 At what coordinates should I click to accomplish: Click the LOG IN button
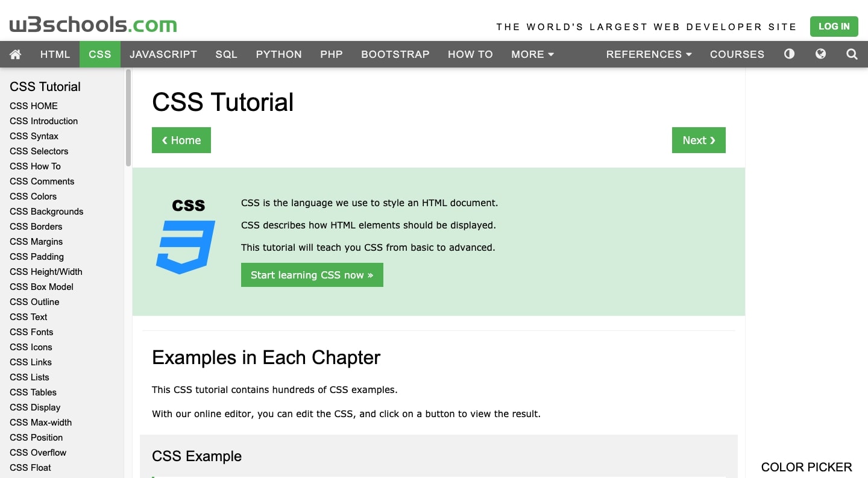[834, 27]
